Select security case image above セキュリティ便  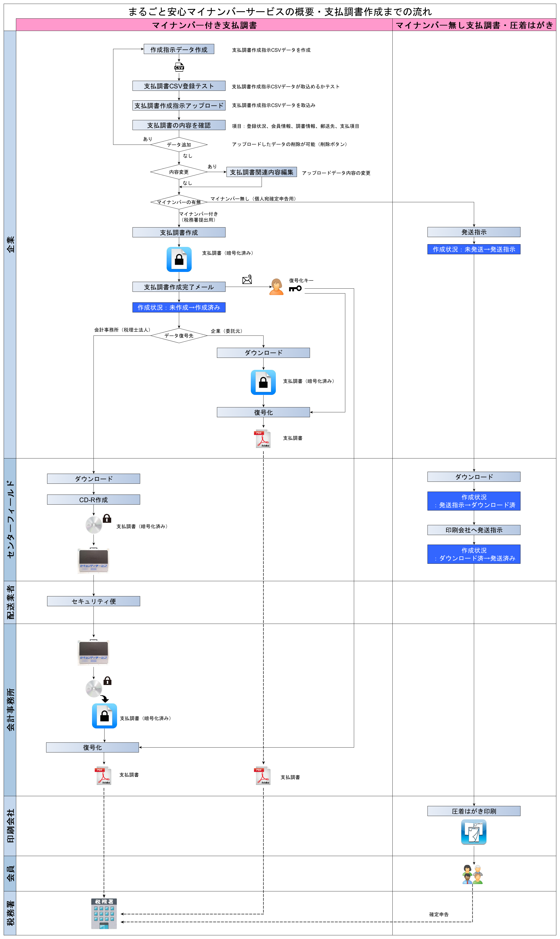tap(93, 560)
